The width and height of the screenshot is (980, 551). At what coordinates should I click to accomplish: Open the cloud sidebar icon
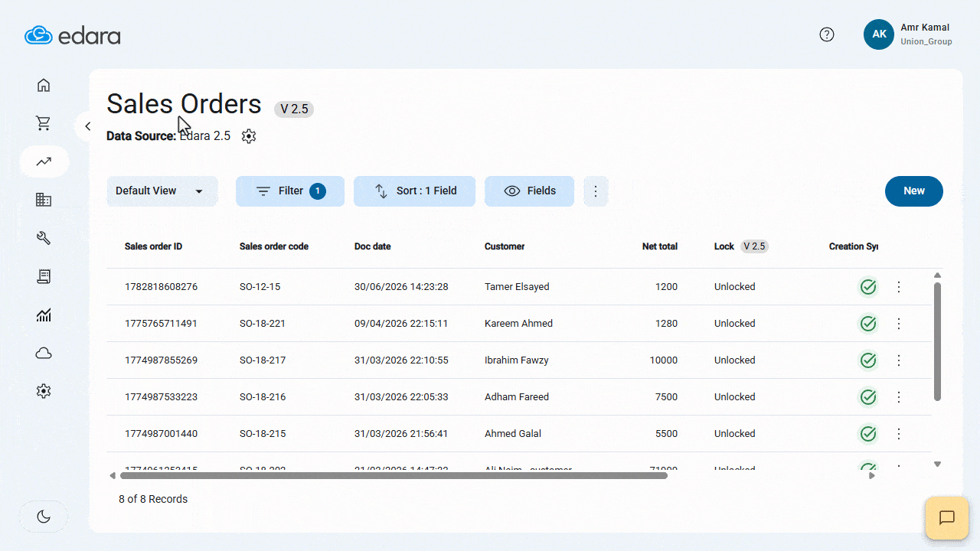click(x=44, y=353)
